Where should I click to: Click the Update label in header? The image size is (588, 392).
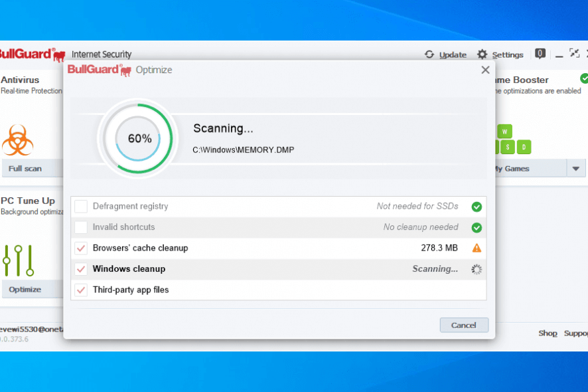click(453, 55)
